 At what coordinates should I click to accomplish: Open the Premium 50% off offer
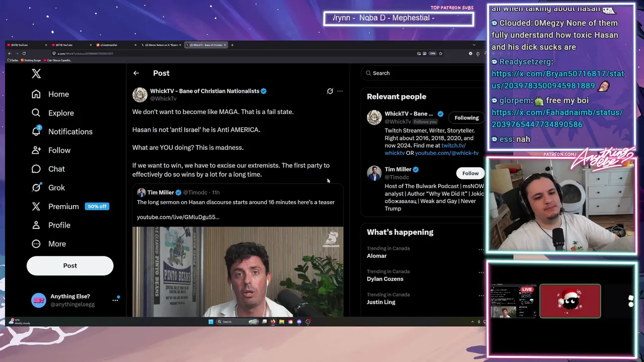[70, 207]
